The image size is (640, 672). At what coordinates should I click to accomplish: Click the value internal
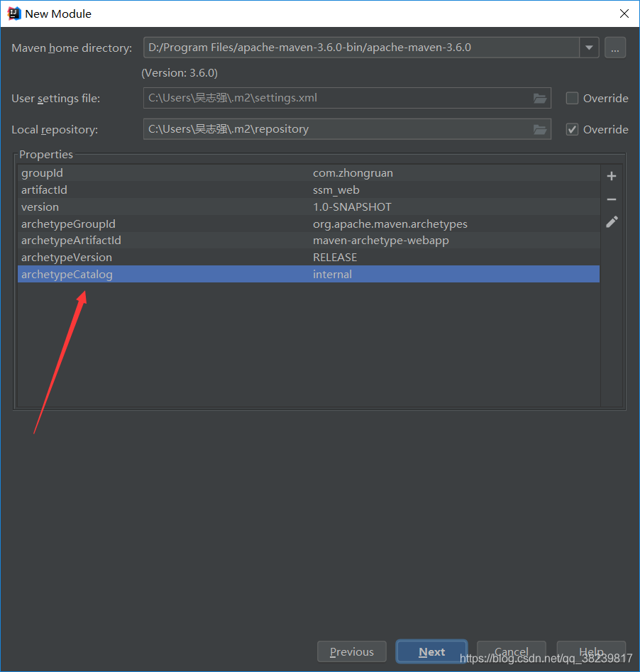click(x=332, y=275)
